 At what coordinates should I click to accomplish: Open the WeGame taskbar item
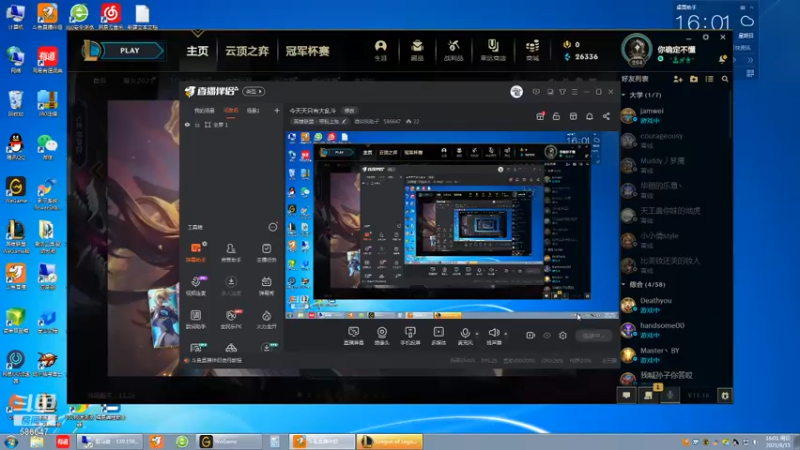tap(230, 441)
